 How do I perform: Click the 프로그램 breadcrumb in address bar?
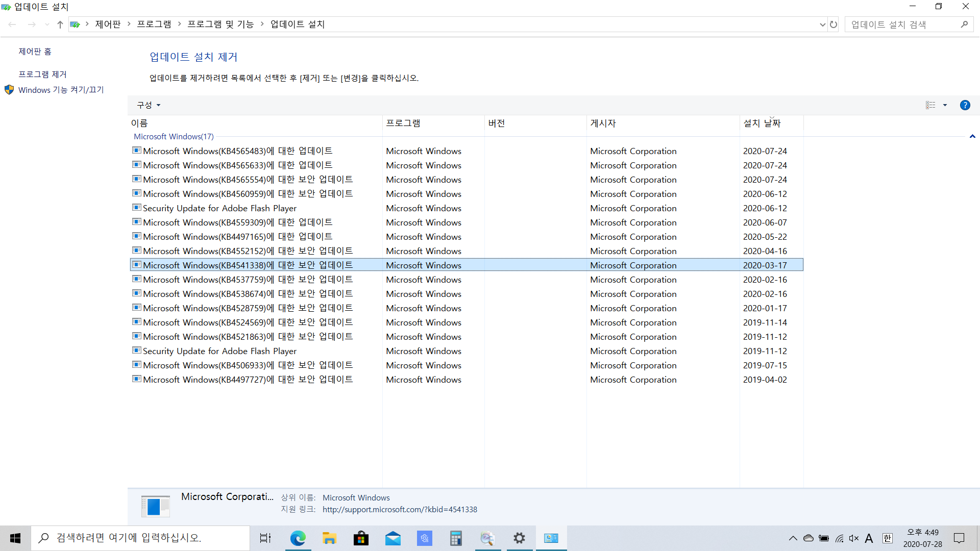(x=154, y=24)
